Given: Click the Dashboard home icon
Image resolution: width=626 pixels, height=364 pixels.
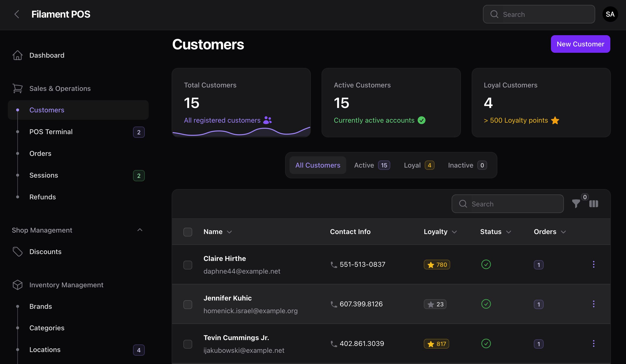Looking at the screenshot, I should pyautogui.click(x=17, y=55).
